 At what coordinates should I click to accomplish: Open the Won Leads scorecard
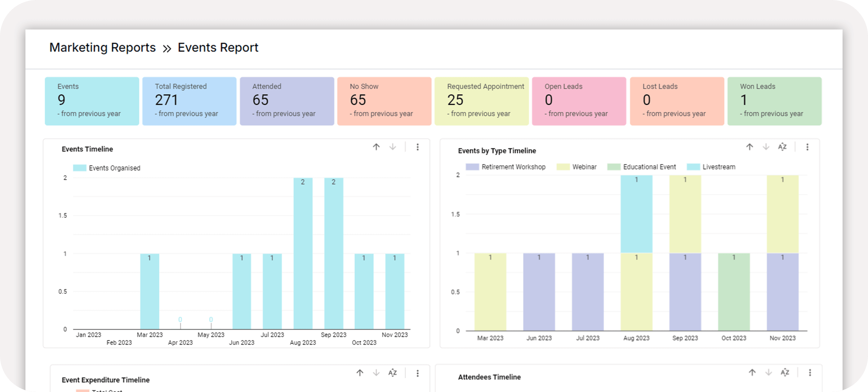point(775,101)
